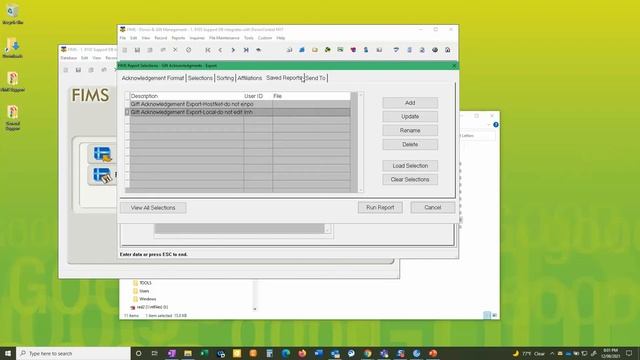Open Microsoft Edge from the taskbar
The height and width of the screenshot is (360, 640).
point(286,353)
